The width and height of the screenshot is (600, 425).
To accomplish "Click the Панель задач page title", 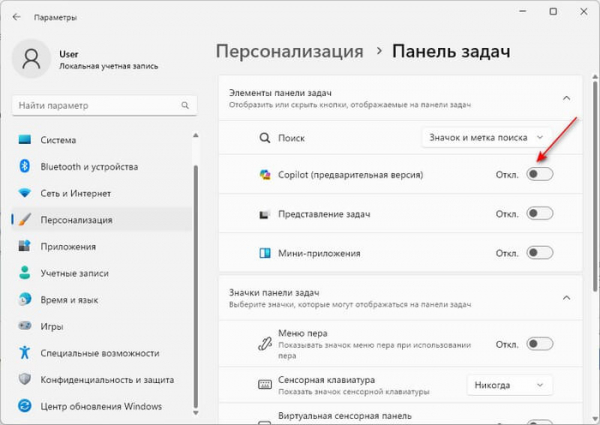I will 451,51.
